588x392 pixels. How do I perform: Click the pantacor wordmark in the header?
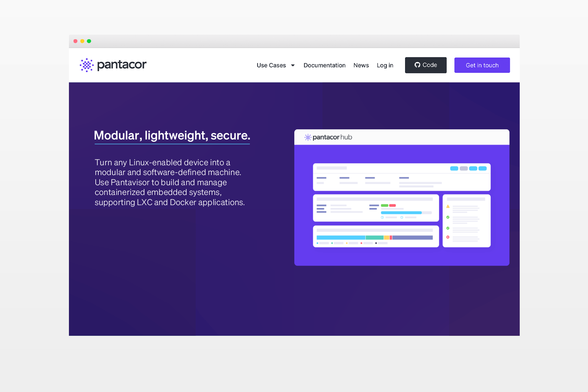pos(122,65)
